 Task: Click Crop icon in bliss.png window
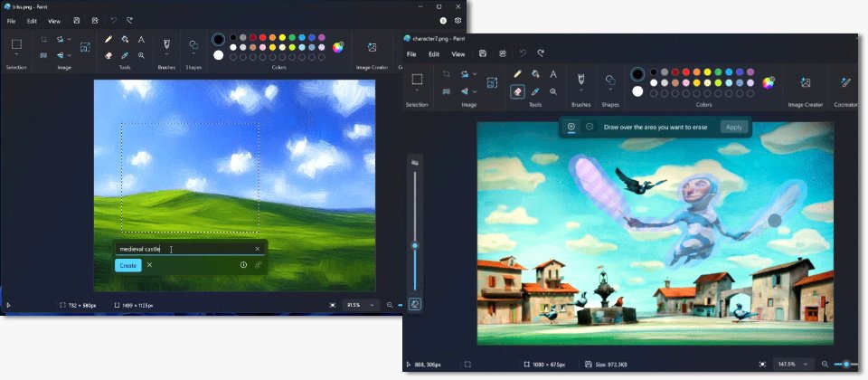tap(43, 39)
